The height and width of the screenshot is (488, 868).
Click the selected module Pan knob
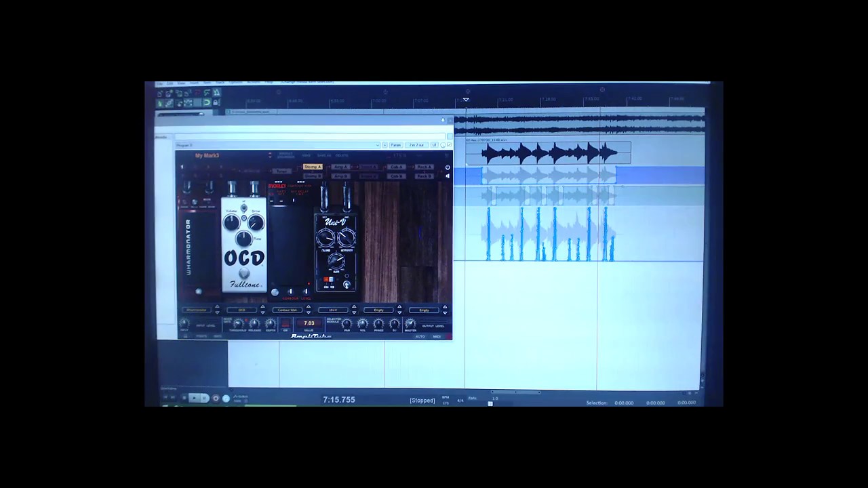(x=347, y=325)
